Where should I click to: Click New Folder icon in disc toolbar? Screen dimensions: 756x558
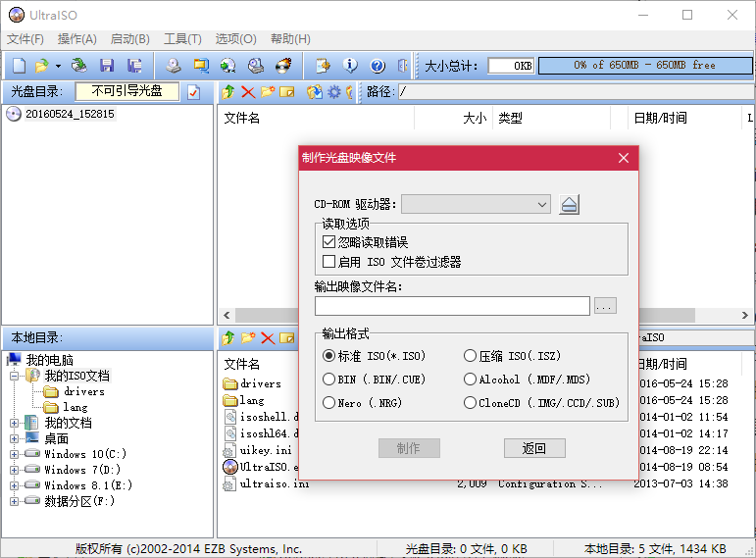[268, 91]
